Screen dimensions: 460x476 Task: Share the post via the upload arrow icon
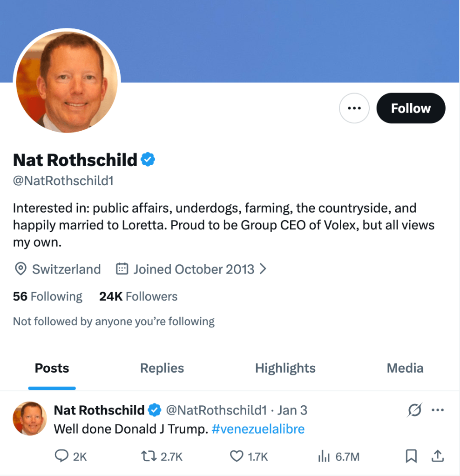point(438,457)
